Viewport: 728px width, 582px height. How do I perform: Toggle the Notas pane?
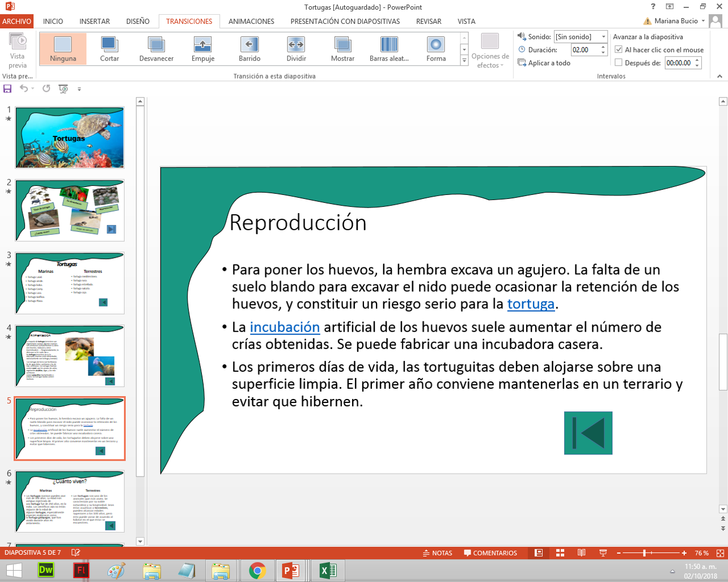437,554
